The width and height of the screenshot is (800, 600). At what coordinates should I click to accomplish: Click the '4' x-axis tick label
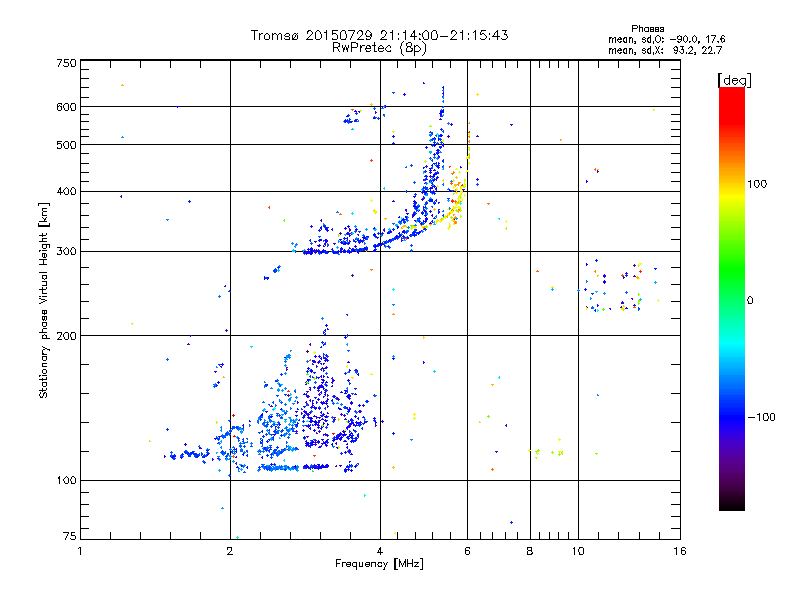380,552
